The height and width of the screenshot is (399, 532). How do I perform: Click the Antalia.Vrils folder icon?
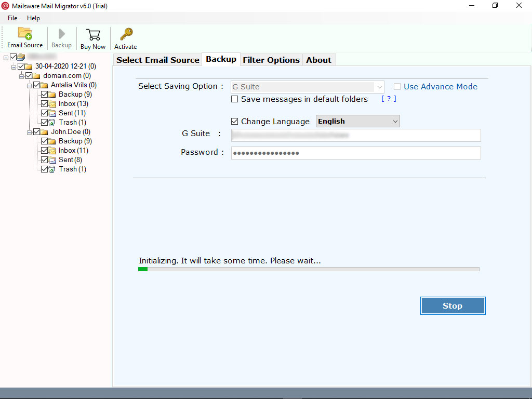45,85
